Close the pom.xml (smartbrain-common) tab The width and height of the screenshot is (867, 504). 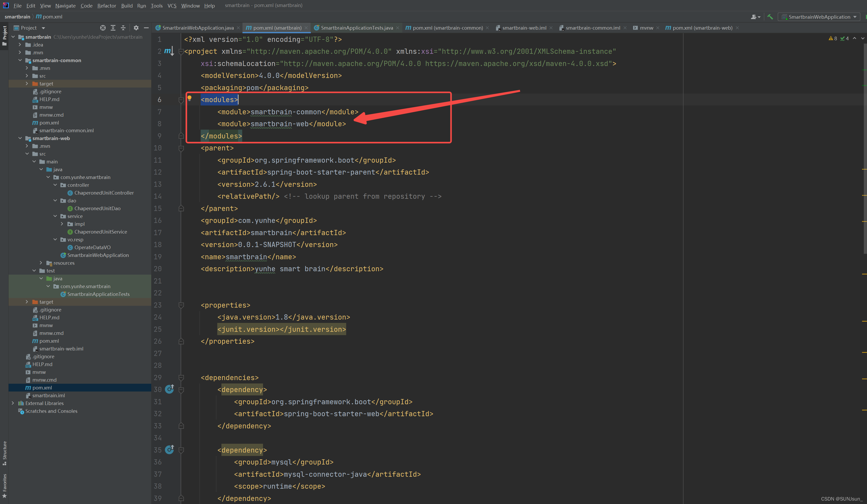point(487,28)
